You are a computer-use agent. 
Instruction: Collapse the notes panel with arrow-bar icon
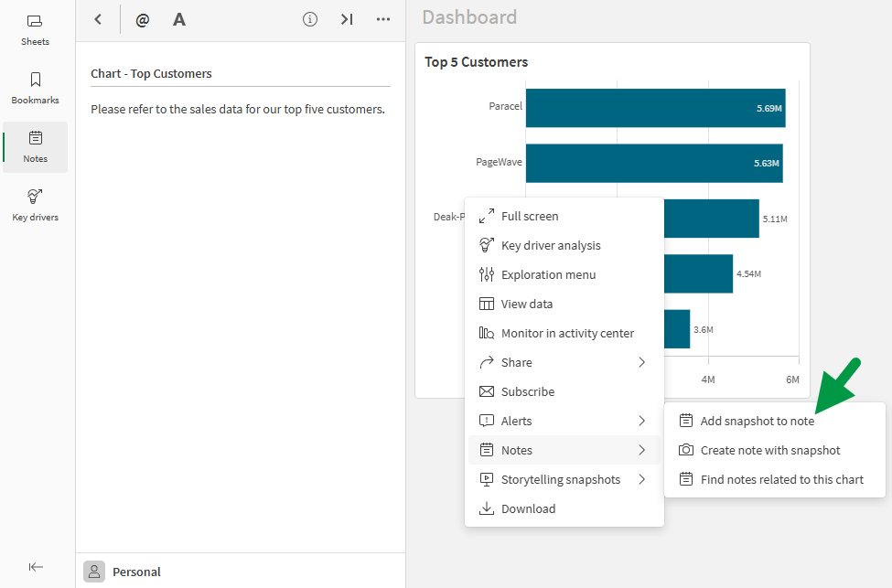tap(347, 19)
